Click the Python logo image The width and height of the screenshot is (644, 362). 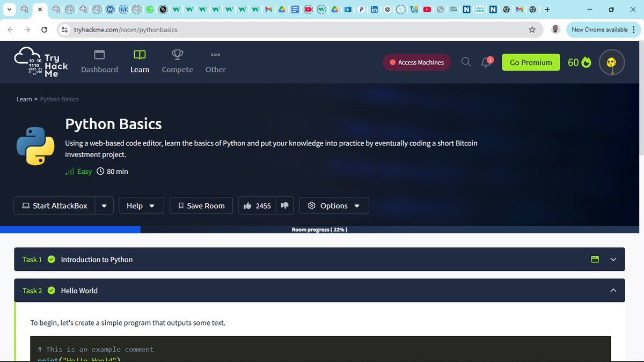coord(35,146)
